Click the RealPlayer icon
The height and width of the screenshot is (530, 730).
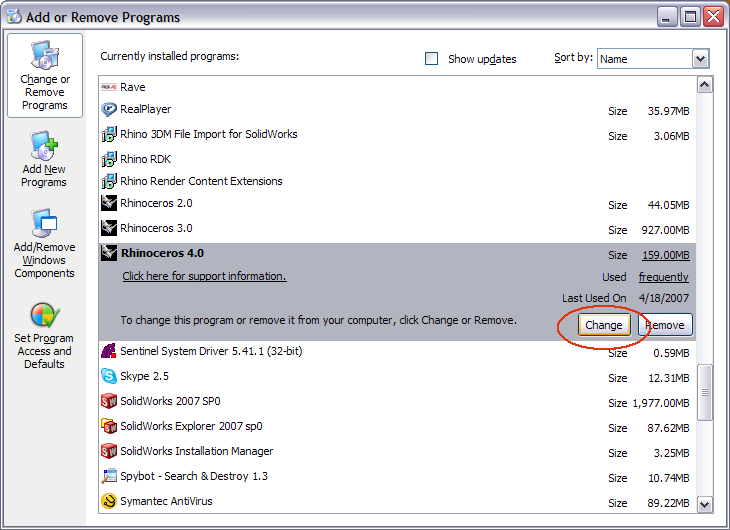tap(108, 109)
